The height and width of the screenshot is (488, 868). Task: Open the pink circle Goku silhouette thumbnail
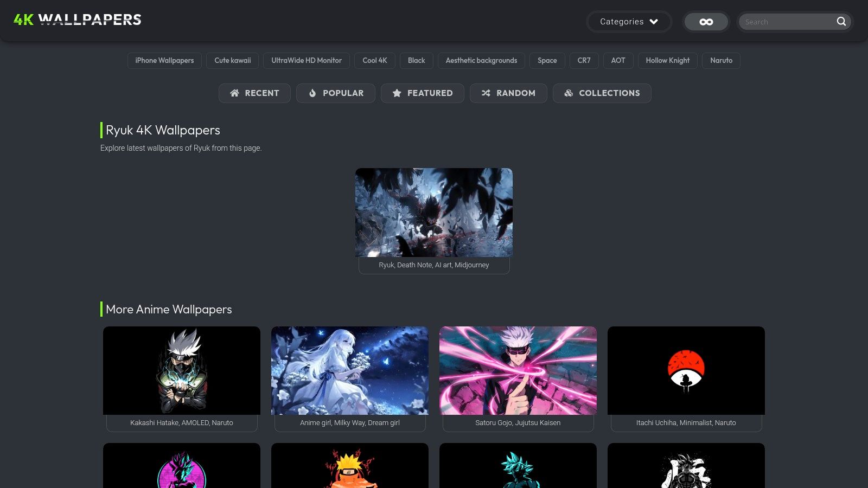(x=182, y=466)
